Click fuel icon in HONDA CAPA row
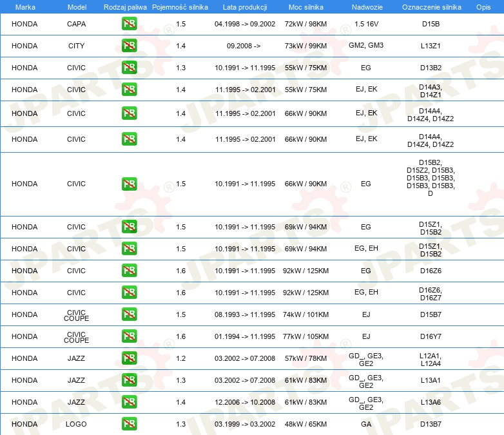This screenshot has width=504, height=435. pos(129,24)
